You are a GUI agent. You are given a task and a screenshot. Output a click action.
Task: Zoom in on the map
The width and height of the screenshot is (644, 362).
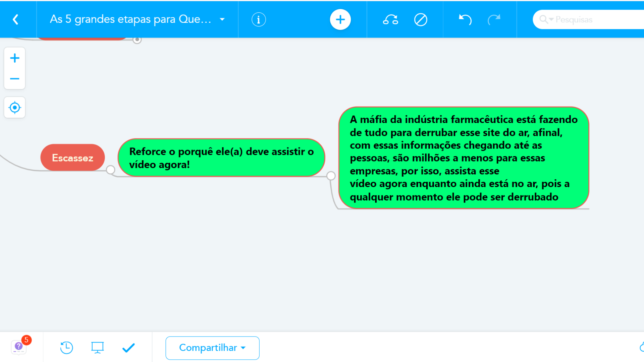(14, 58)
